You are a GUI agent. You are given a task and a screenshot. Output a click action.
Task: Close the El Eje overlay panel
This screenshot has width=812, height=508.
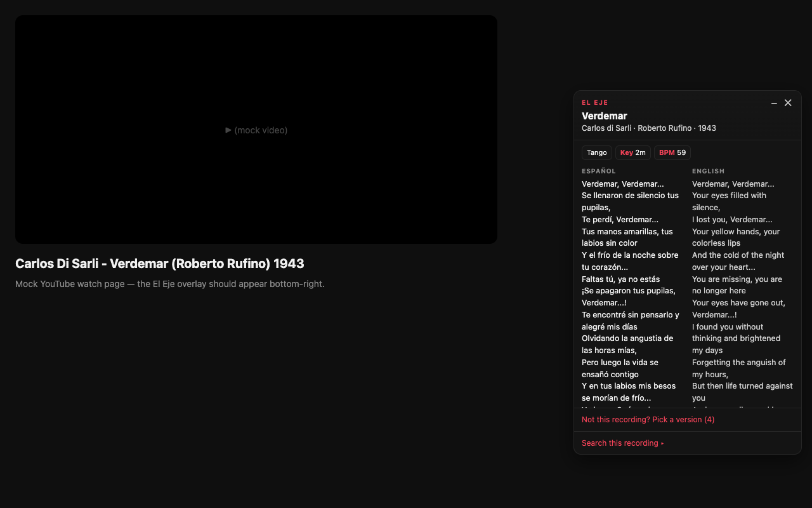click(788, 103)
